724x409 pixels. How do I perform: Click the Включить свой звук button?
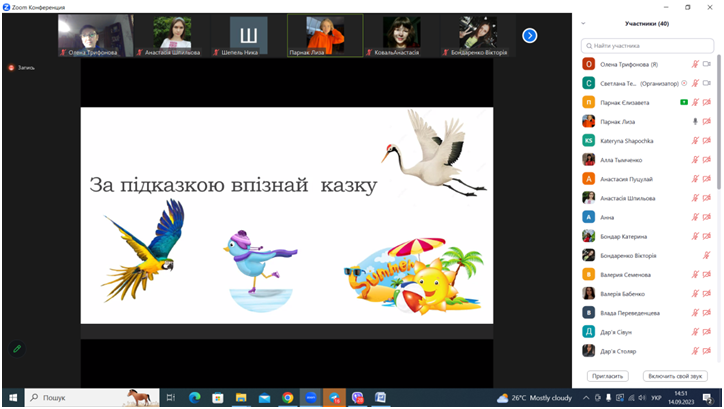(674, 376)
